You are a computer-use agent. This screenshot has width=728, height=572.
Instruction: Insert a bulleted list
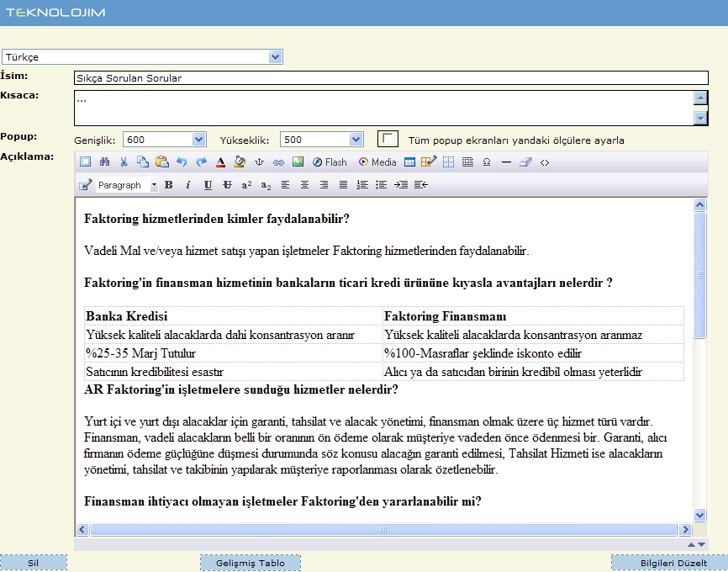(381, 185)
